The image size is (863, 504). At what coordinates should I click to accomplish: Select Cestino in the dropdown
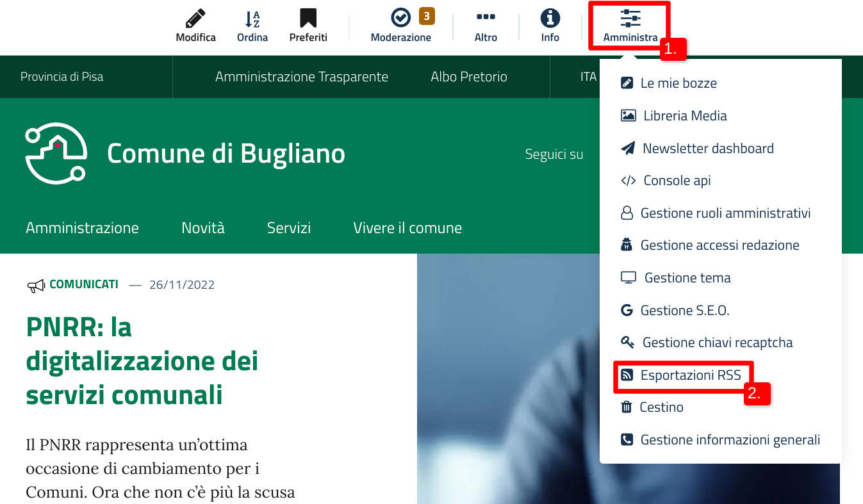[661, 407]
